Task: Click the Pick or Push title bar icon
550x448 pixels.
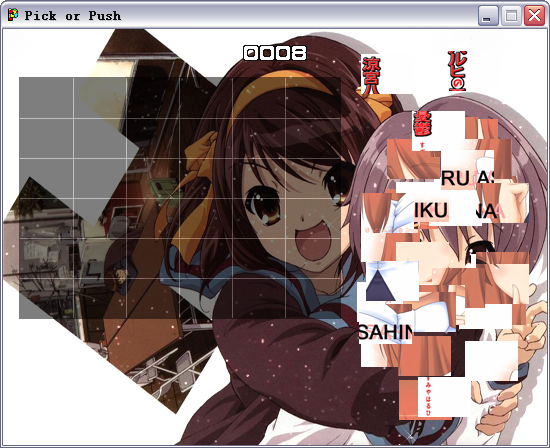Action: 13,15
